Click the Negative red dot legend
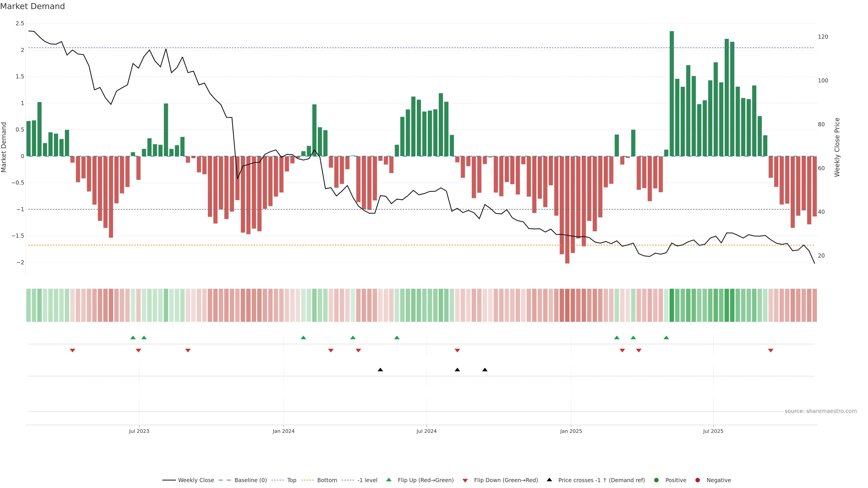The width and height of the screenshot is (868, 488). pyautogui.click(x=698, y=480)
